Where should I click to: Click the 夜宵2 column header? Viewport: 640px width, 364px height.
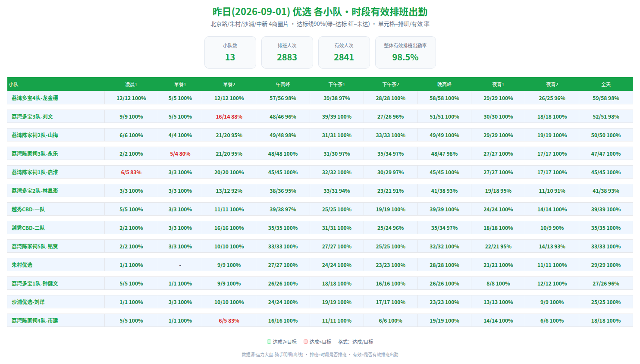[552, 85]
